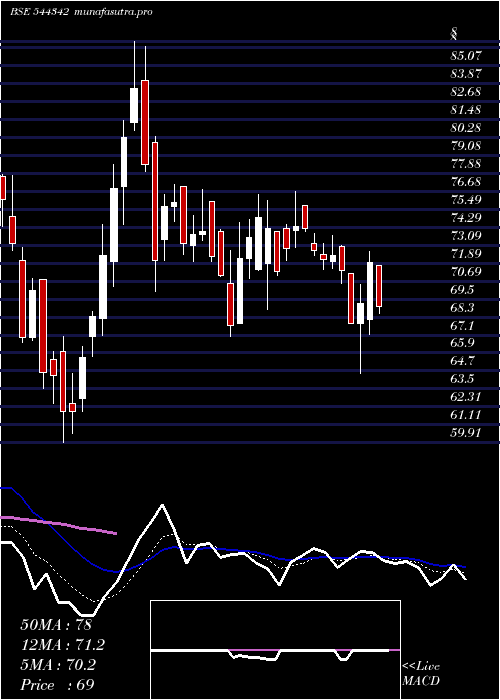Click the pink 50MA line segment
This screenshot has width=500, height=700.
pos(58,524)
